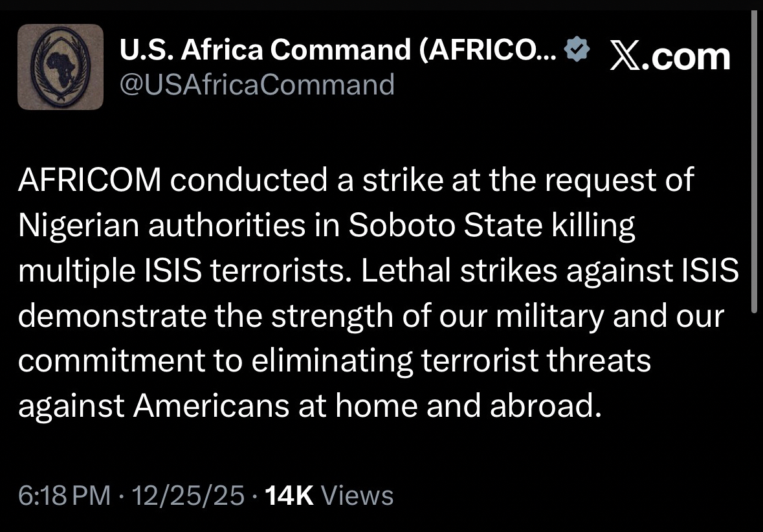Screen dimensions: 763x532
Task: Open the AFRICOM profile picture
Action: tap(60, 67)
